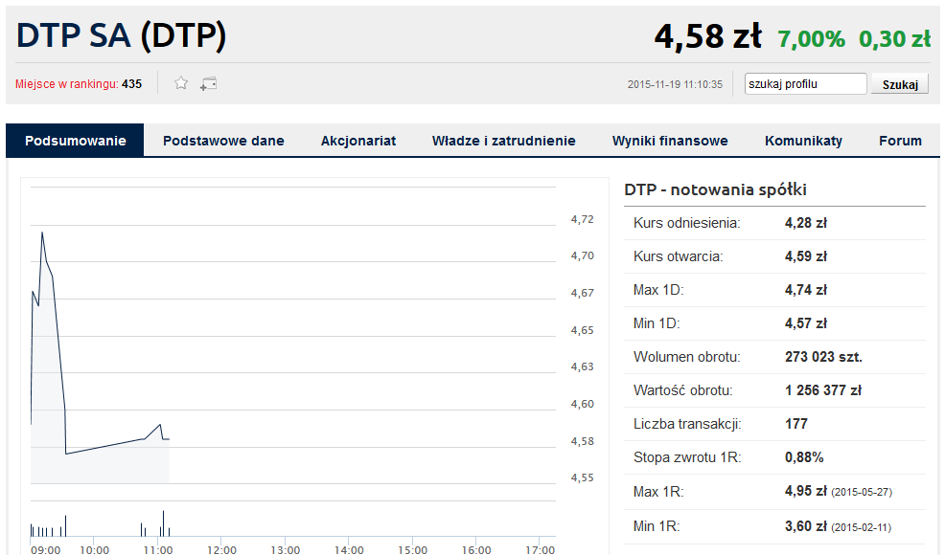Select the 0,30 zł change amount
The image size is (945, 555).
(x=895, y=39)
